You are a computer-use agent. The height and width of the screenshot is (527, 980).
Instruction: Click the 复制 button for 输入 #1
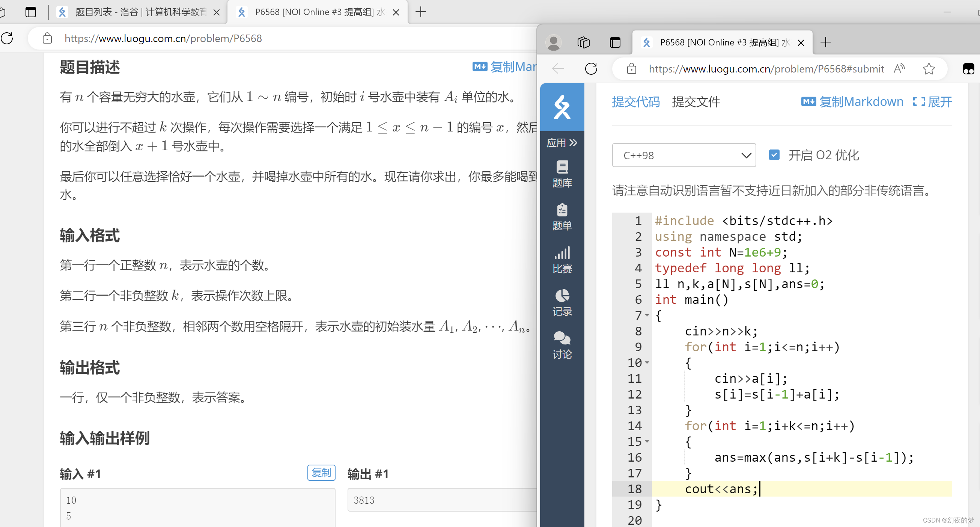point(321,473)
